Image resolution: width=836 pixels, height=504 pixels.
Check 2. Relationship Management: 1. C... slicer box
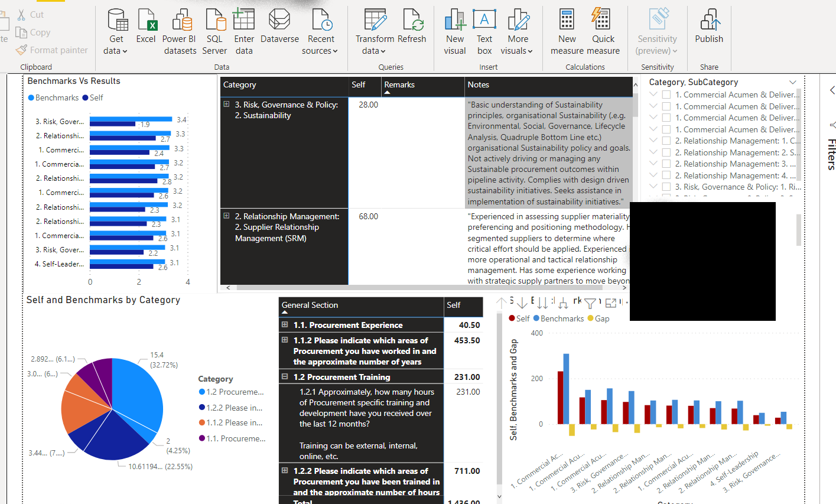point(666,141)
